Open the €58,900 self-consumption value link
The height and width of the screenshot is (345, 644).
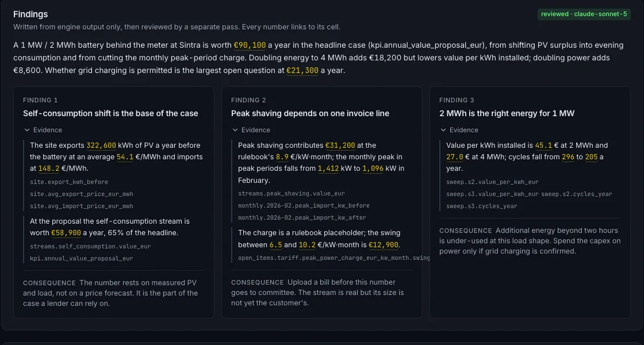pos(66,233)
